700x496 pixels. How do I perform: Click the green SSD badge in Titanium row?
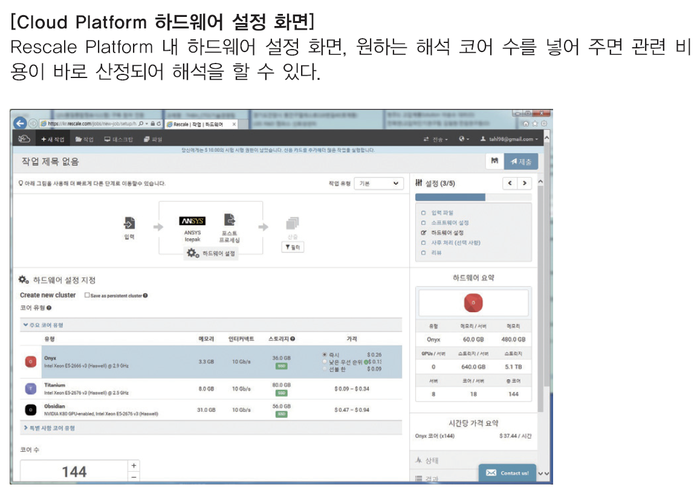tap(281, 393)
